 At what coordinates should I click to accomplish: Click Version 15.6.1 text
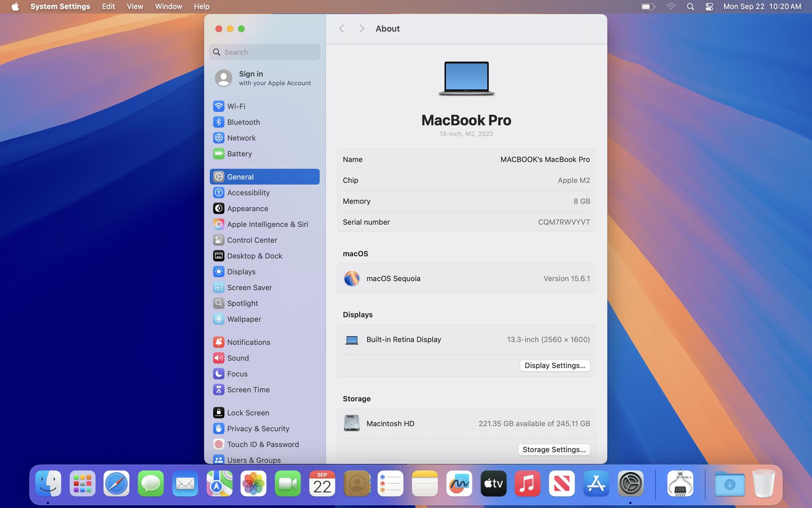567,278
